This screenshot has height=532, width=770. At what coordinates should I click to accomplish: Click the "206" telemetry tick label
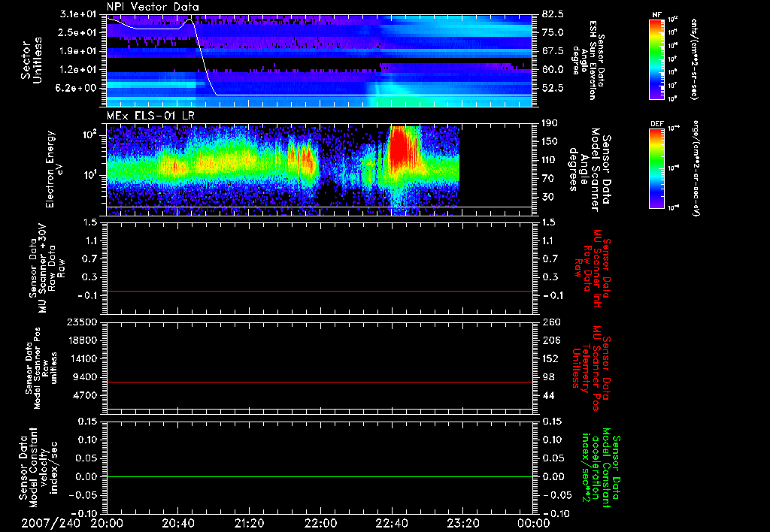tap(551, 340)
